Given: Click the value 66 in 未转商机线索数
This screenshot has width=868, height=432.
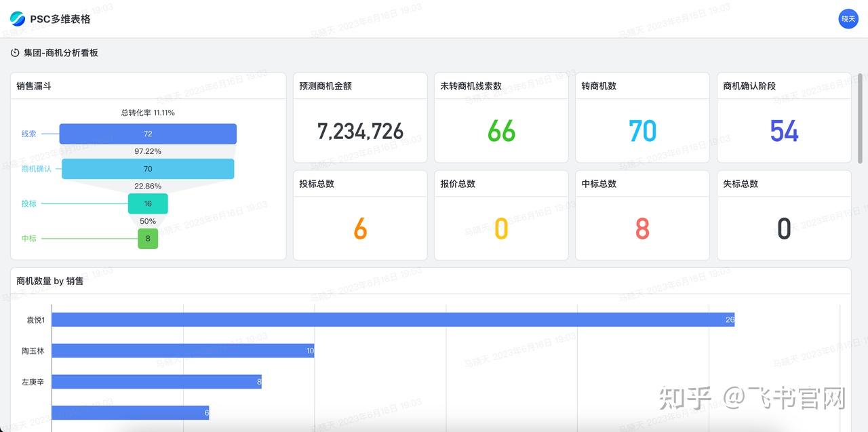Looking at the screenshot, I should click(x=500, y=132).
